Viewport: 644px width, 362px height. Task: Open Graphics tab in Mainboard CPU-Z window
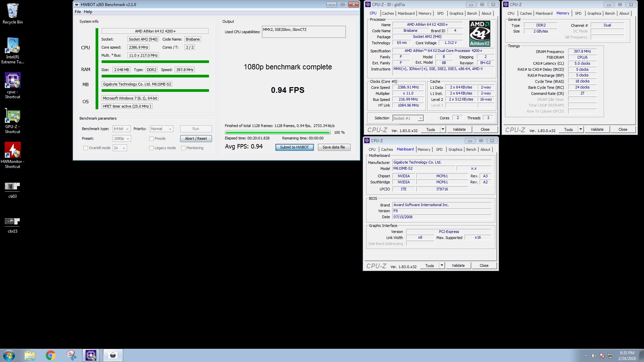click(x=455, y=149)
